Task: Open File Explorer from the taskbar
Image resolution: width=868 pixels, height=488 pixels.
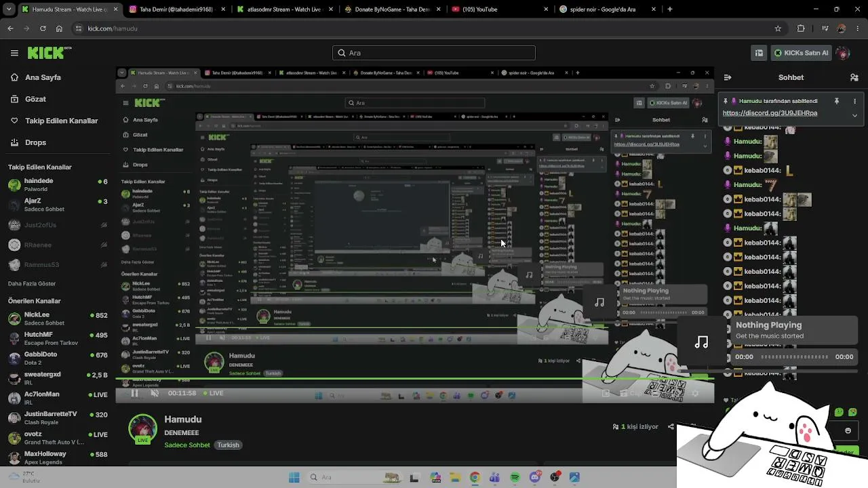Action: tap(454, 477)
